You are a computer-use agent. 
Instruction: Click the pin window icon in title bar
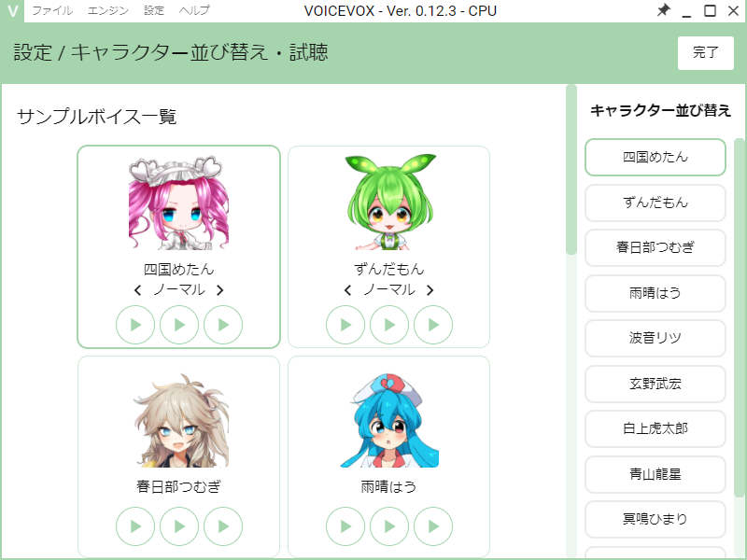(663, 10)
